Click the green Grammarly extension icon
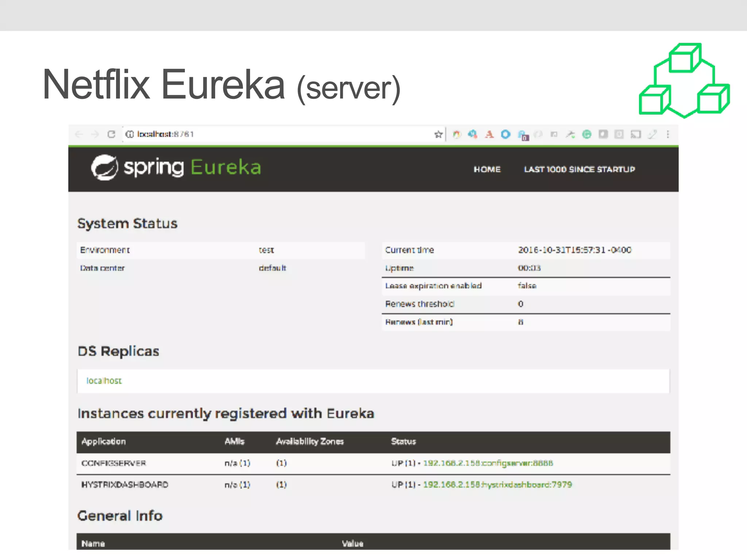Image resolution: width=747 pixels, height=560 pixels. pyautogui.click(x=587, y=135)
